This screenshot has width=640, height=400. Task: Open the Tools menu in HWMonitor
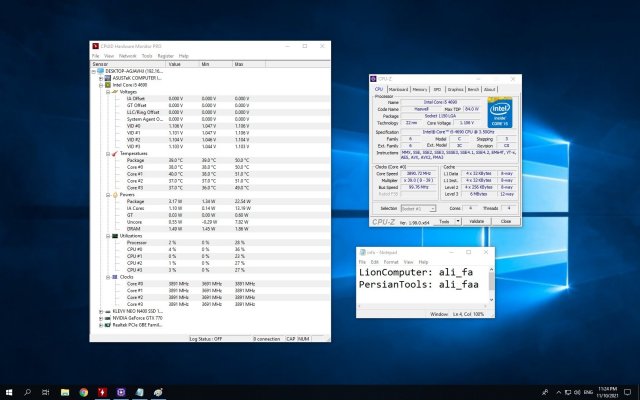[x=146, y=56]
